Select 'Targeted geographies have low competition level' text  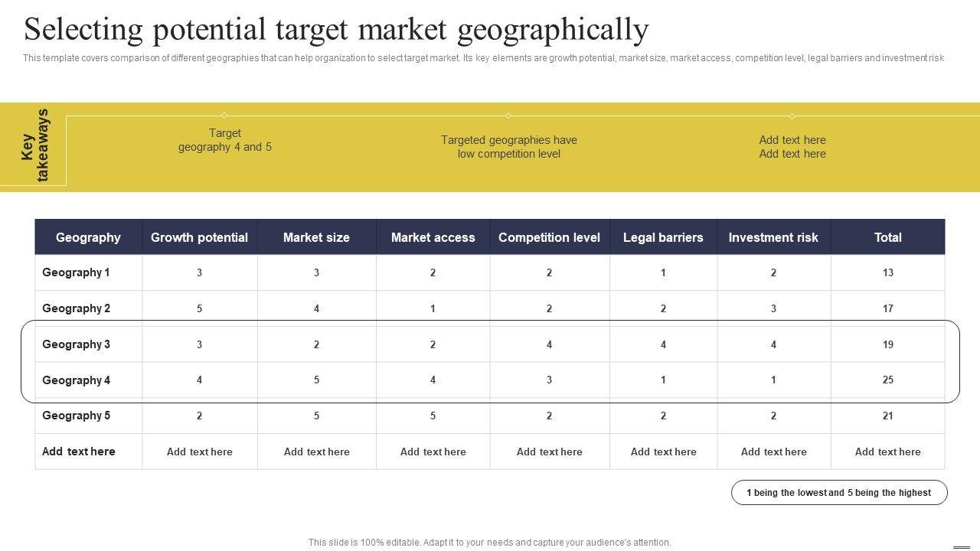(508, 147)
